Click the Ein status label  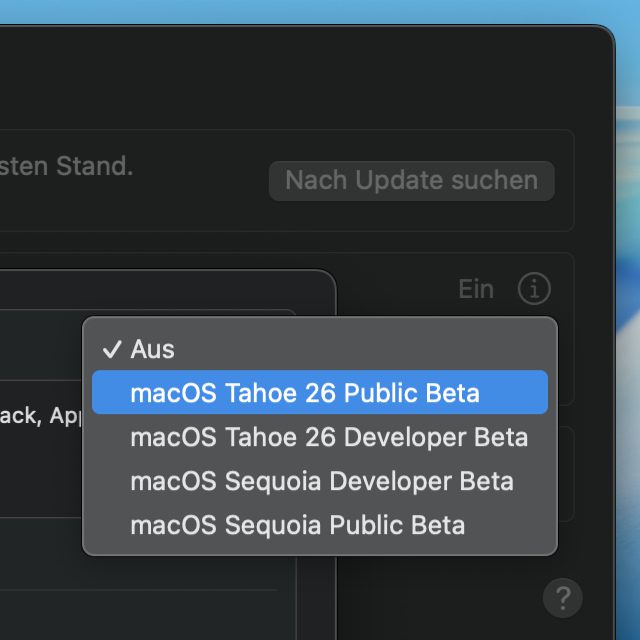[x=476, y=289]
